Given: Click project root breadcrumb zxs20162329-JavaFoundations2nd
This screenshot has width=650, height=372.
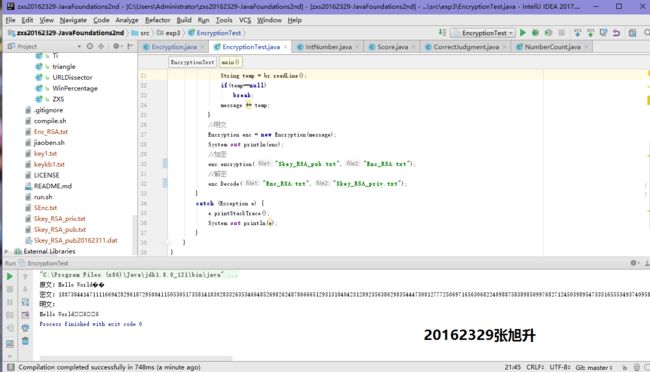Looking at the screenshot, I should [x=66, y=33].
